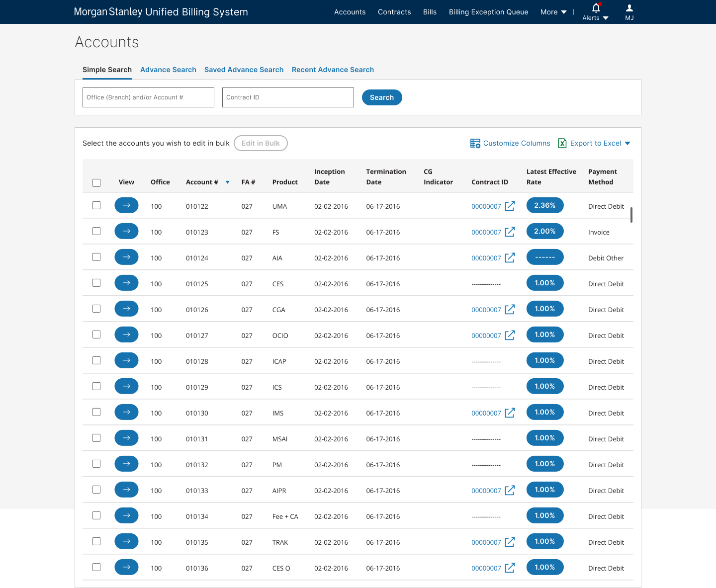Click the Customize Columns link
Viewport: 716px width, 588px height.
tap(517, 143)
